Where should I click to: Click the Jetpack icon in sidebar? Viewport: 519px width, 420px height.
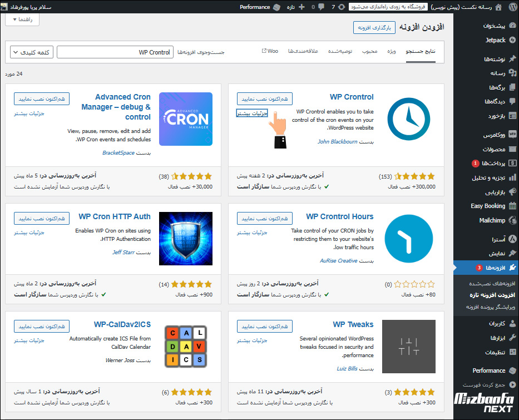[512, 40]
